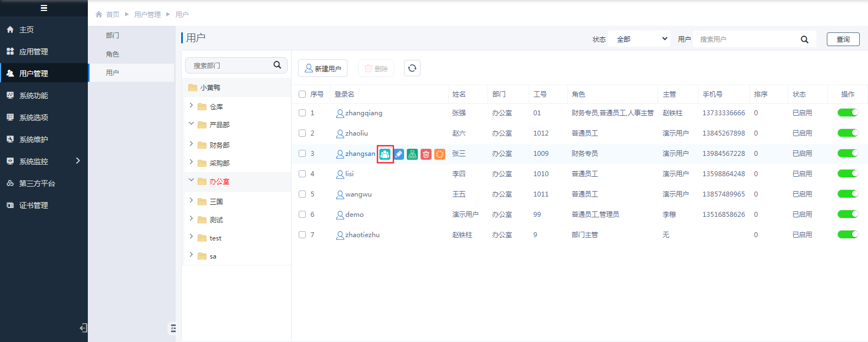Click the teal user-group icon for zhangsan

tap(385, 154)
